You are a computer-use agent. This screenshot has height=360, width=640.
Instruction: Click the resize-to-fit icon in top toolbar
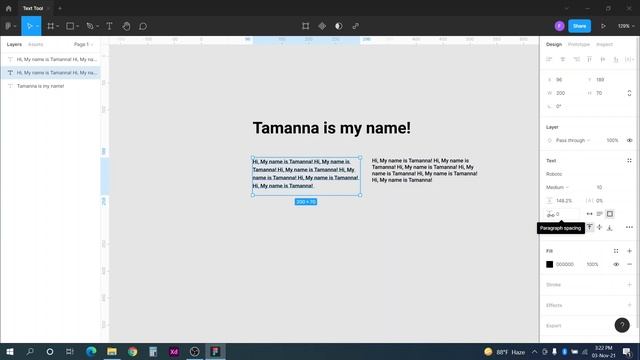tap(305, 26)
